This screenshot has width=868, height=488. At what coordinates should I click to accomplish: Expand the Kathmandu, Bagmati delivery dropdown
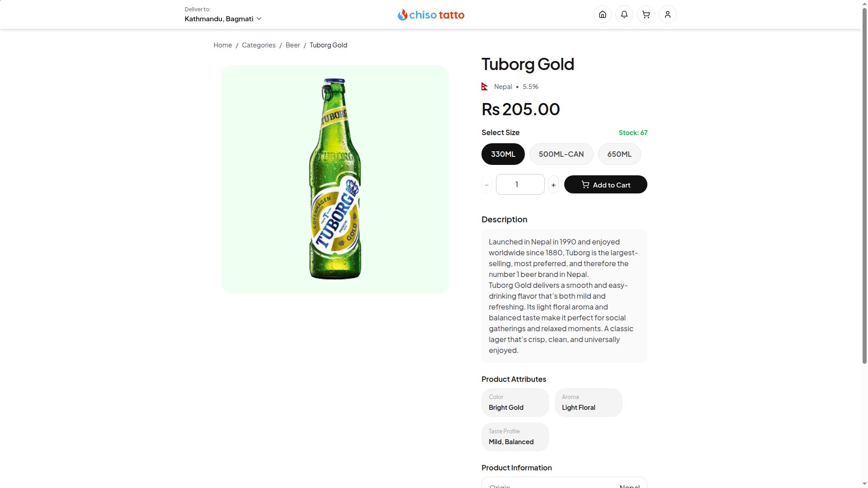click(223, 19)
